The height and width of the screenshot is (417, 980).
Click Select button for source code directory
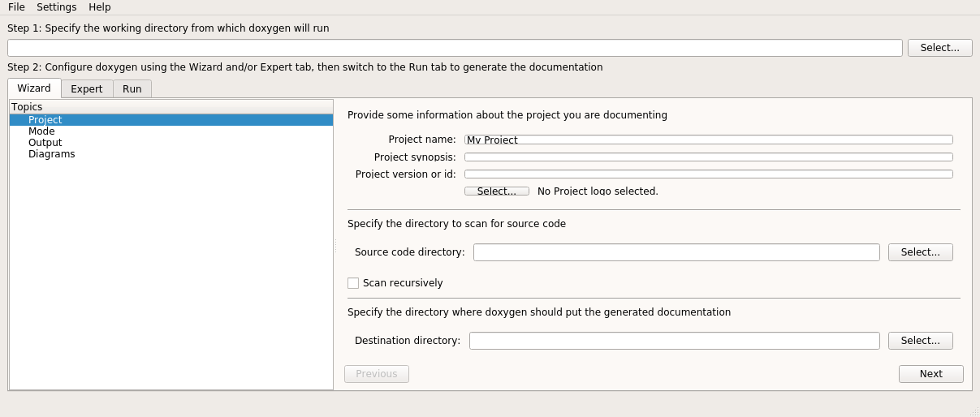click(921, 252)
